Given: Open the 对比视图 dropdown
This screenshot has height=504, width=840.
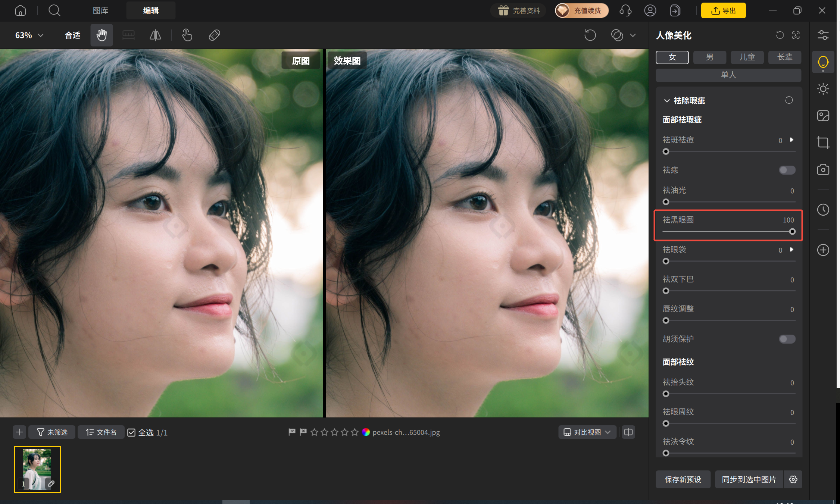Looking at the screenshot, I should (587, 432).
